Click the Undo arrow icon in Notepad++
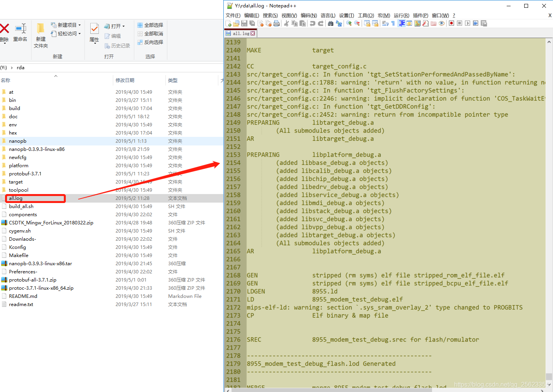 point(312,23)
